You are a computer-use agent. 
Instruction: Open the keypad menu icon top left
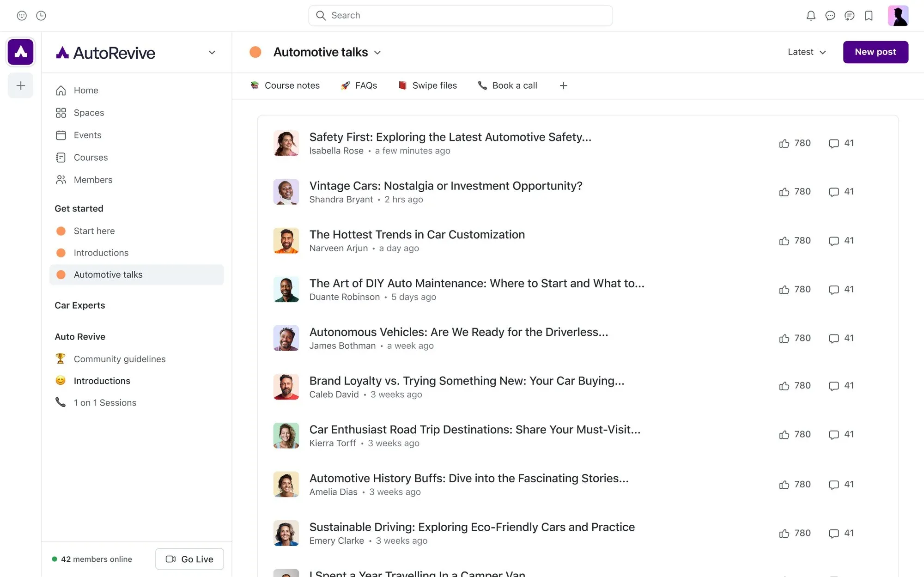[x=22, y=15]
